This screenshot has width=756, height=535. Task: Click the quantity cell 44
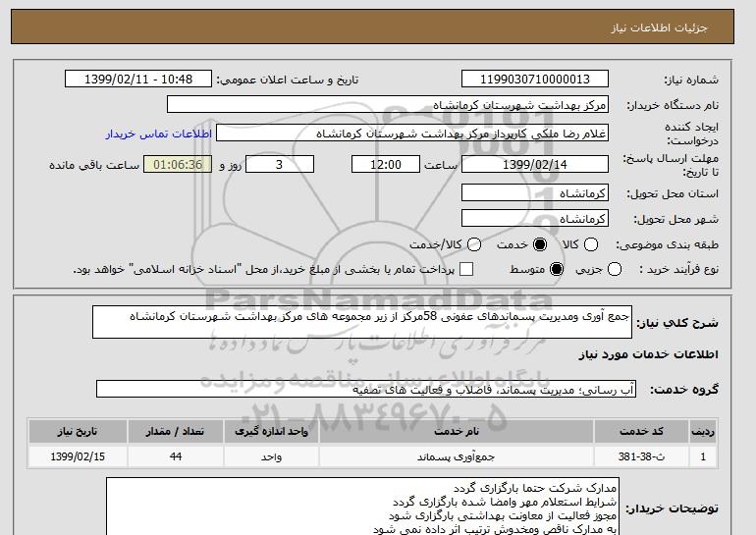[x=175, y=456]
